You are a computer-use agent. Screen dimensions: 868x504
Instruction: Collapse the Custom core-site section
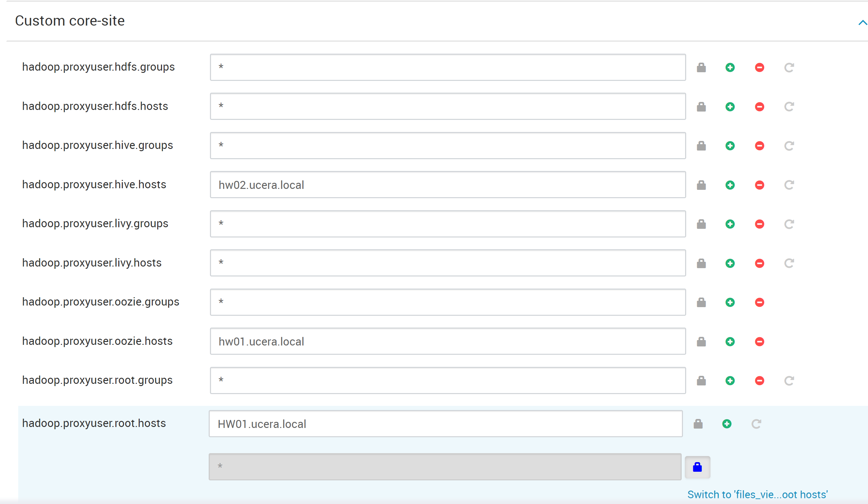pyautogui.click(x=863, y=23)
